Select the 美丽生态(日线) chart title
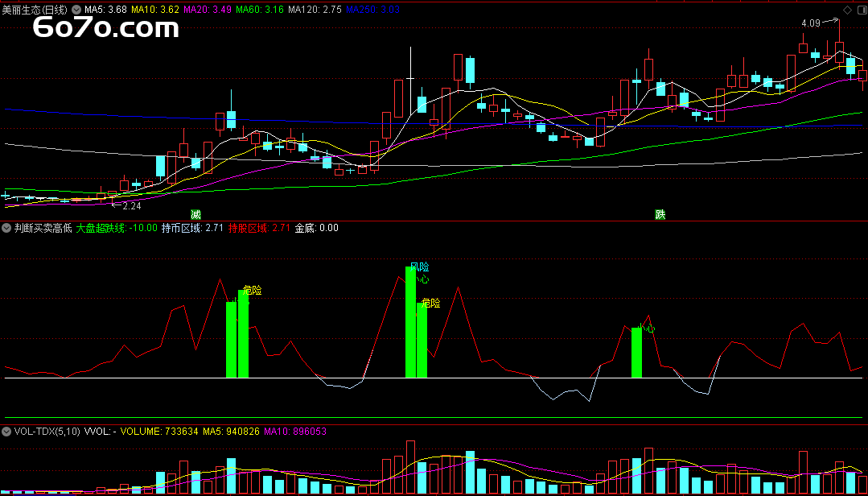Screen dimensions: 868x496 click(35, 10)
